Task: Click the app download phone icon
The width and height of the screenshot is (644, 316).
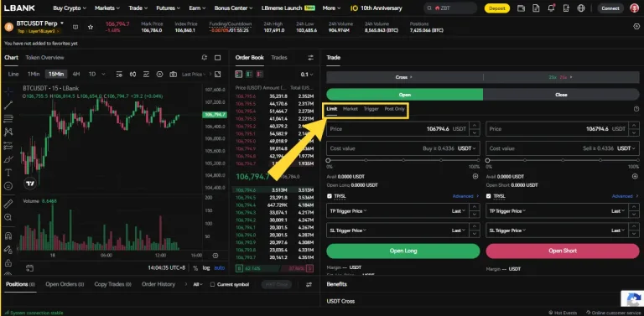Action: pos(566,8)
